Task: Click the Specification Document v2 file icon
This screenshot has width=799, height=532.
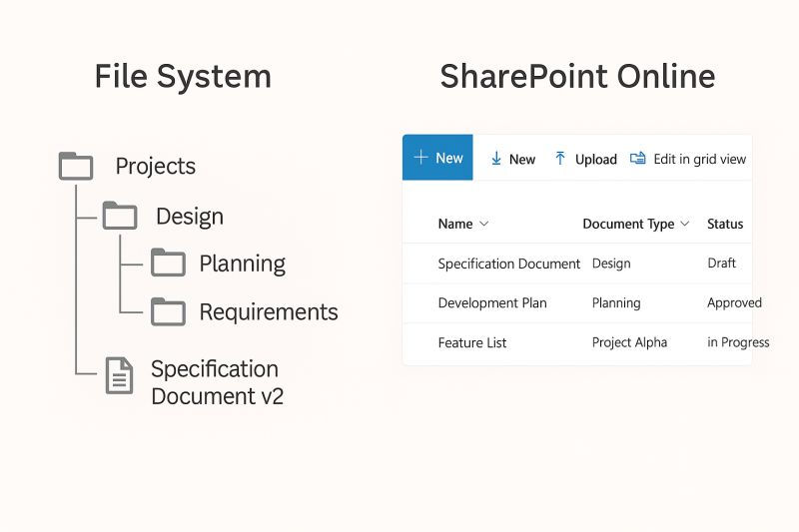Action: click(119, 375)
